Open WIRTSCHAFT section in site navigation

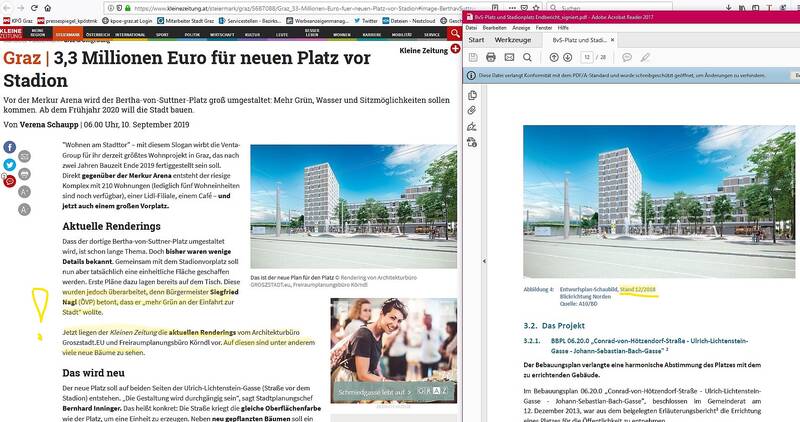coord(222,34)
